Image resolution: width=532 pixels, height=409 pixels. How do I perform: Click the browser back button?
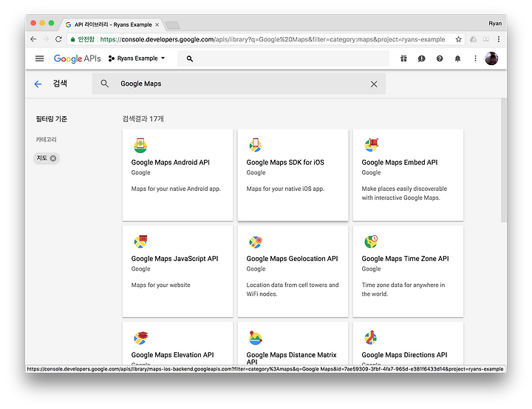[x=33, y=39]
